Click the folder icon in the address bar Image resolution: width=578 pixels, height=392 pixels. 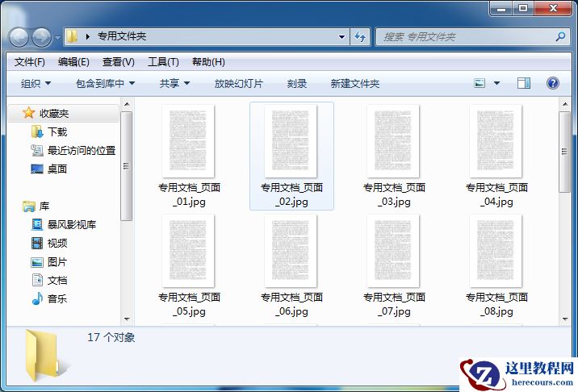73,36
